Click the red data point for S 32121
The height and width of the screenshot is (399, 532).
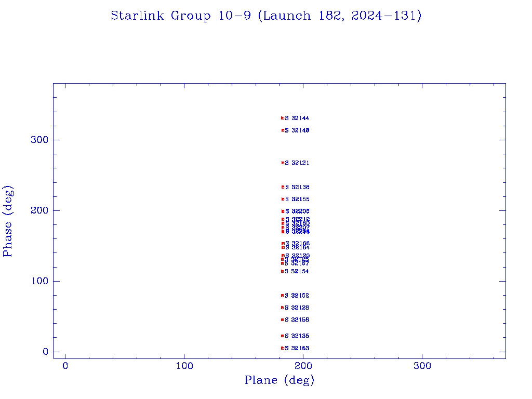283,163
